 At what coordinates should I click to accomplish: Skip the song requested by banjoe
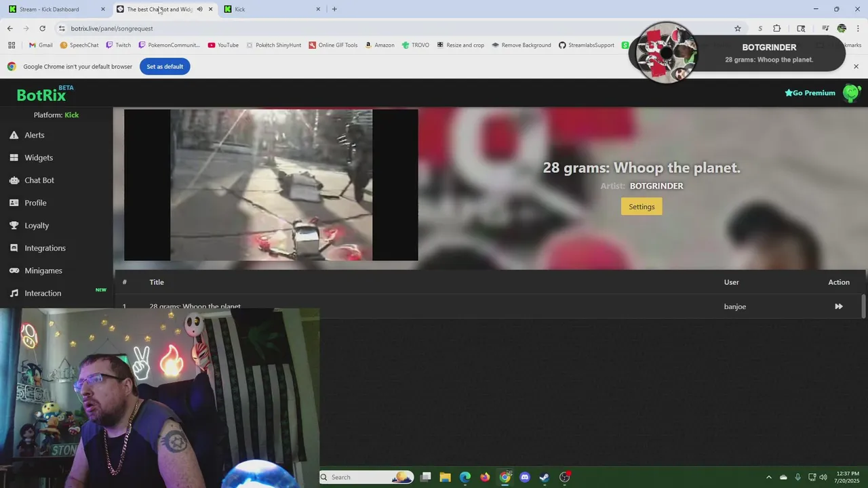tap(839, 306)
